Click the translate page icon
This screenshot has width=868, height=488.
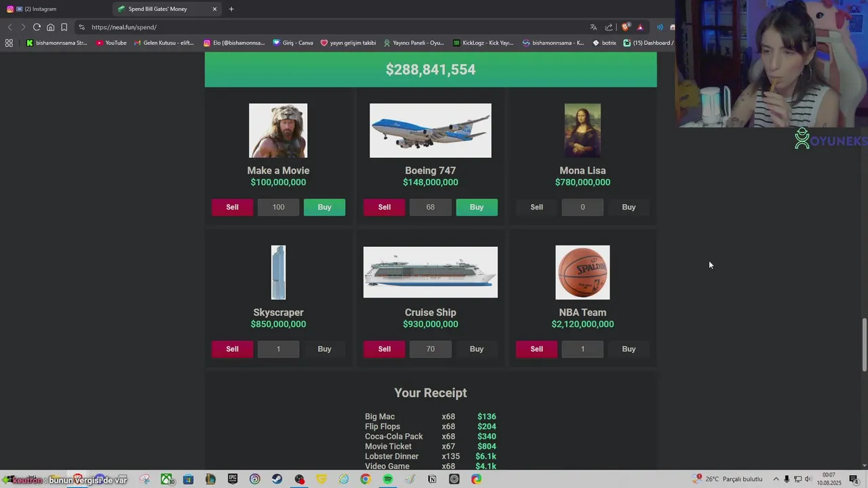[593, 27]
